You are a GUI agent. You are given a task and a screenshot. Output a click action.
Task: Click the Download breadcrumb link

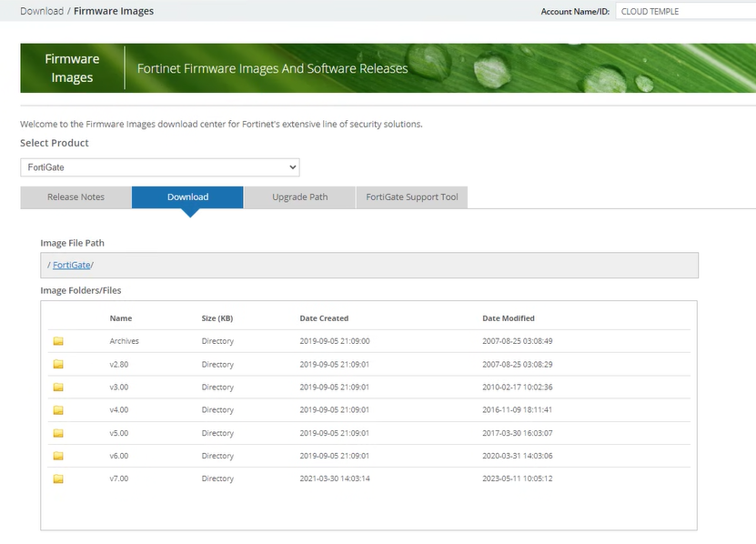point(41,11)
